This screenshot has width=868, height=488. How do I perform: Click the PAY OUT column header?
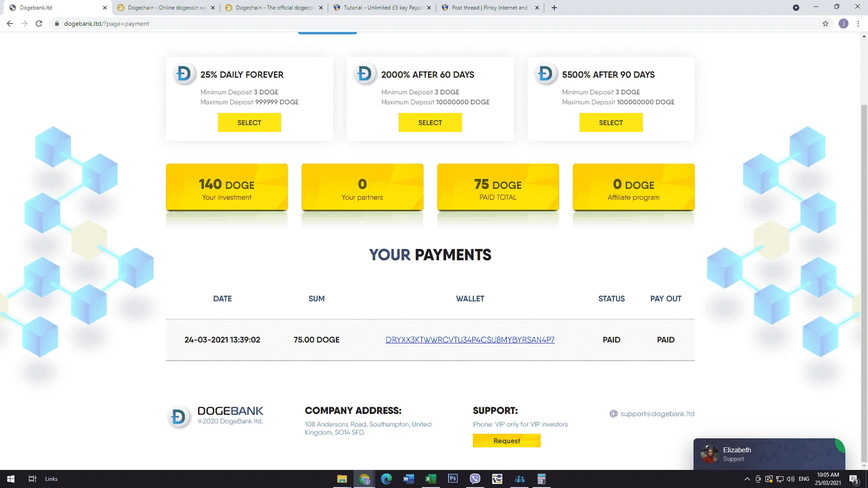click(x=666, y=299)
